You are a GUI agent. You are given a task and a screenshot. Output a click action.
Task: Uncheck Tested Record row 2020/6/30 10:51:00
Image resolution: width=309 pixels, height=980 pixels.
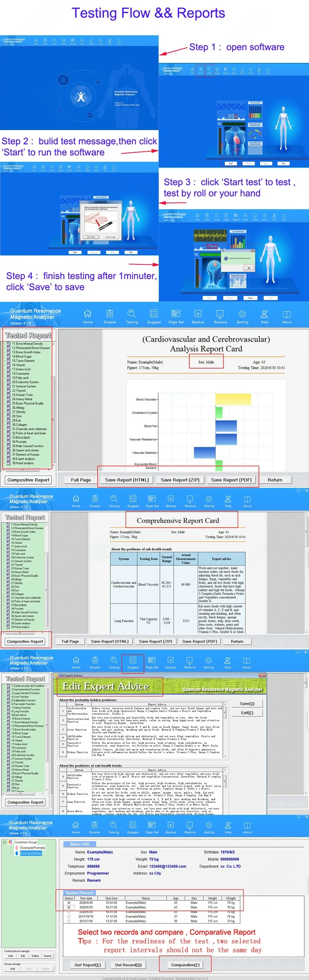69,907
